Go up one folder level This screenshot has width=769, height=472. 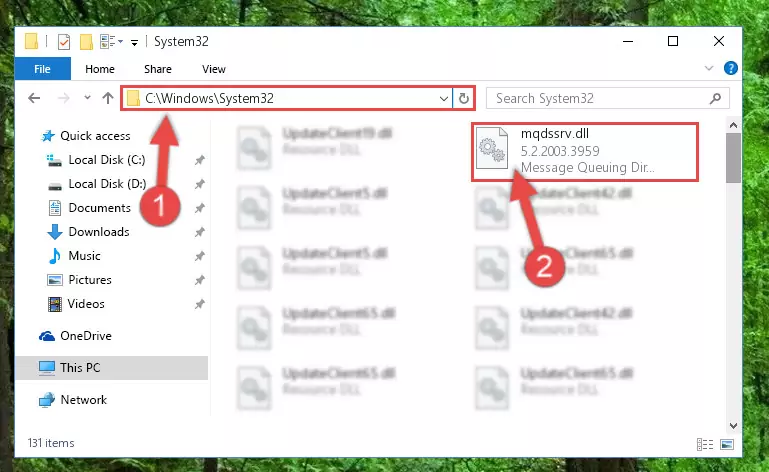pyautogui.click(x=108, y=98)
